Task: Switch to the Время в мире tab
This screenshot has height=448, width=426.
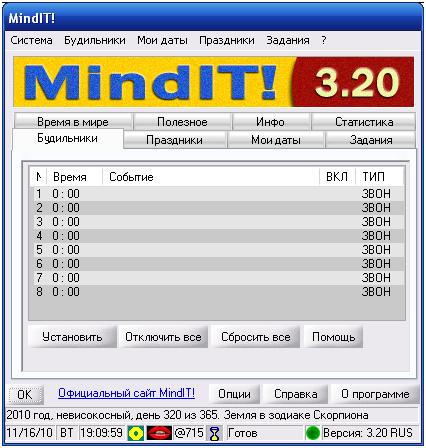Action: tap(73, 122)
